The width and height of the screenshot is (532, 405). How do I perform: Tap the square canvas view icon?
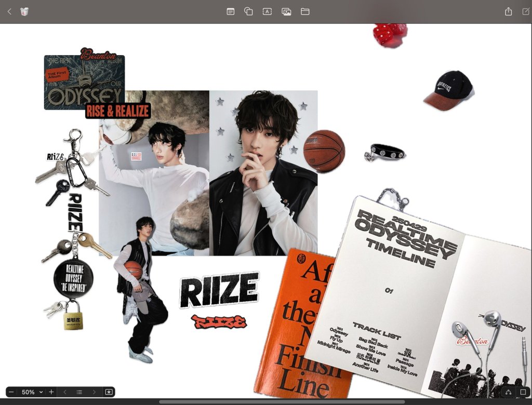(x=523, y=392)
